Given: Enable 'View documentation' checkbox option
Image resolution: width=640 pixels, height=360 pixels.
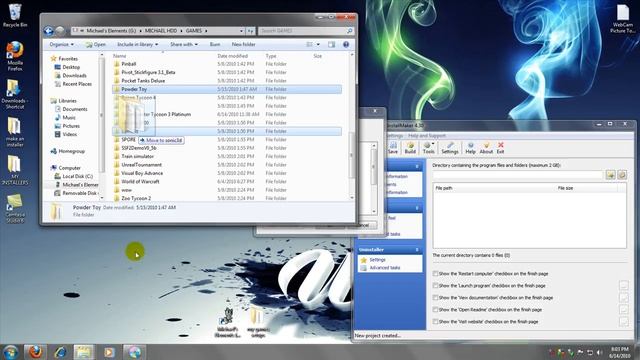Looking at the screenshot, I should tap(436, 298).
